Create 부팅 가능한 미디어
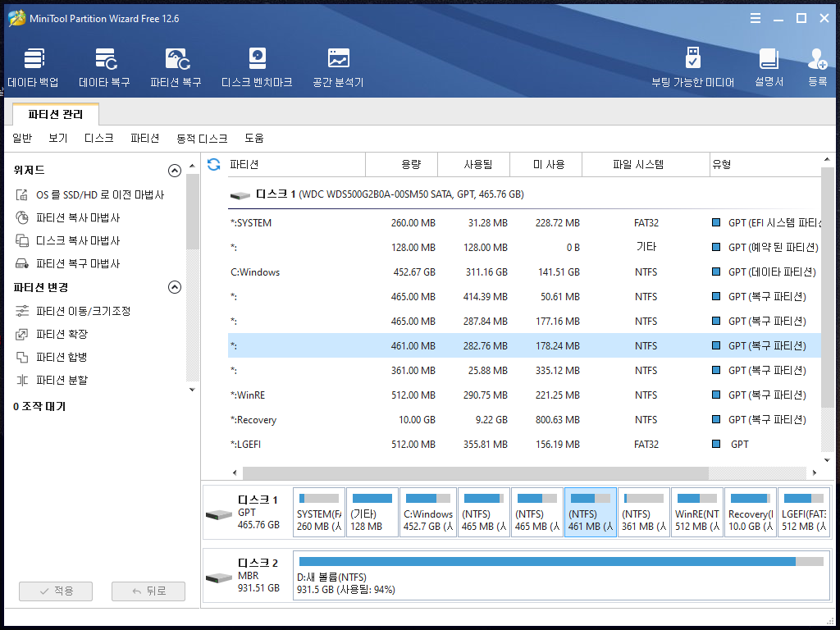840x630 pixels. (692, 67)
